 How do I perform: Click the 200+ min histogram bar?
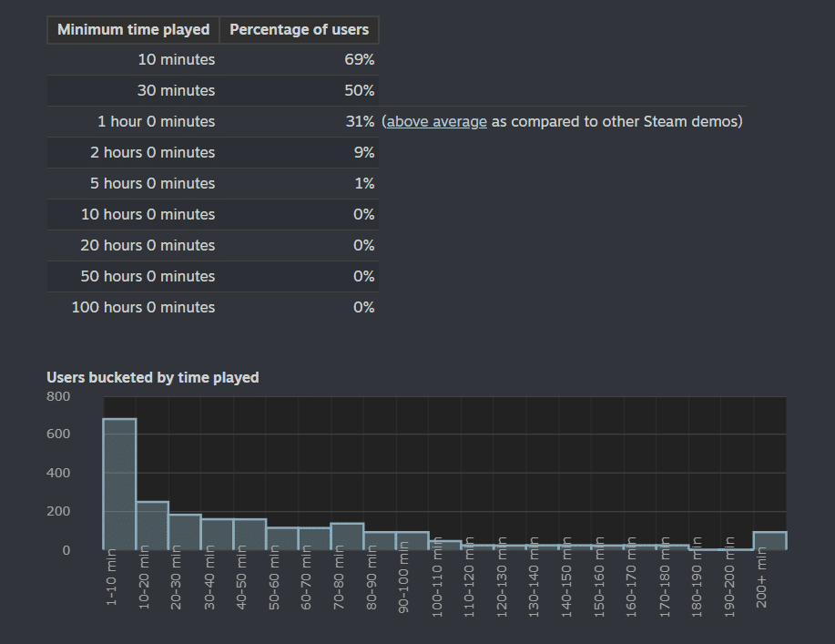pos(770,541)
